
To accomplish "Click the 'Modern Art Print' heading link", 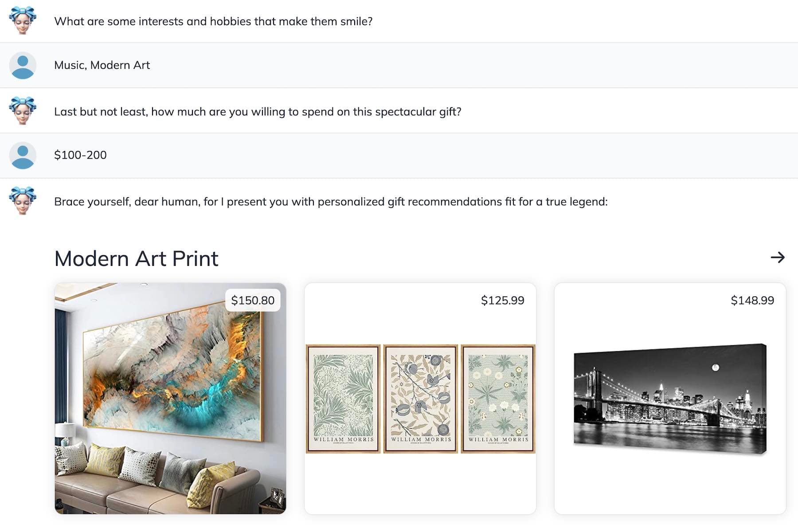I will coord(136,258).
